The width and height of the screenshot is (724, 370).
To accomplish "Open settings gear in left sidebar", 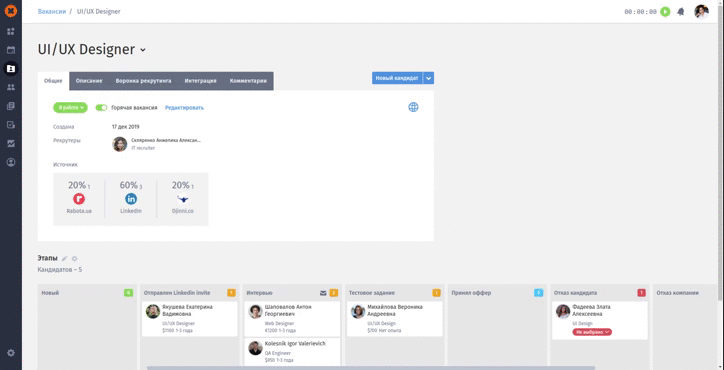I will [x=11, y=353].
